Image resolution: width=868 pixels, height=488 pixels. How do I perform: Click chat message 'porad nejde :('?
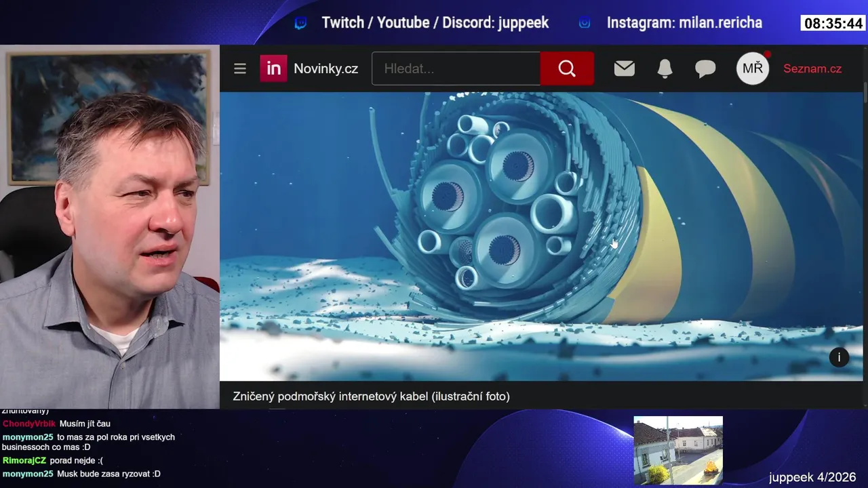coord(77,461)
